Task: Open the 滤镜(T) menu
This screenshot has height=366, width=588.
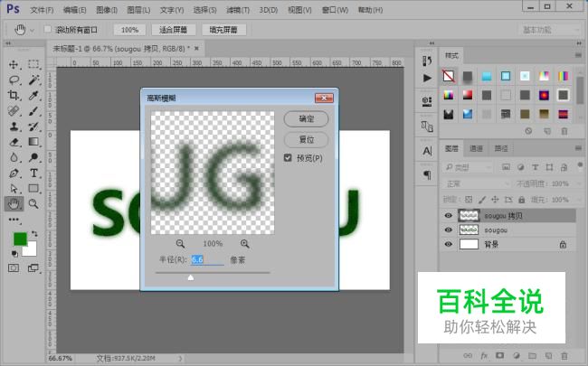Action: (x=238, y=10)
